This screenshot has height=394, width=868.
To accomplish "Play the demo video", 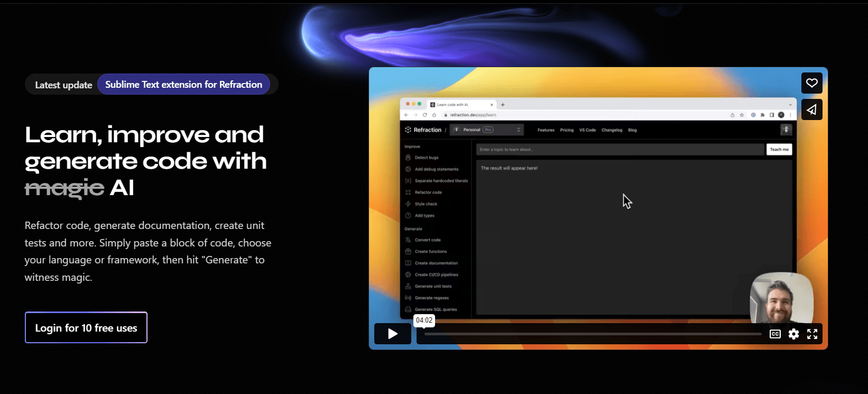I will (x=393, y=334).
